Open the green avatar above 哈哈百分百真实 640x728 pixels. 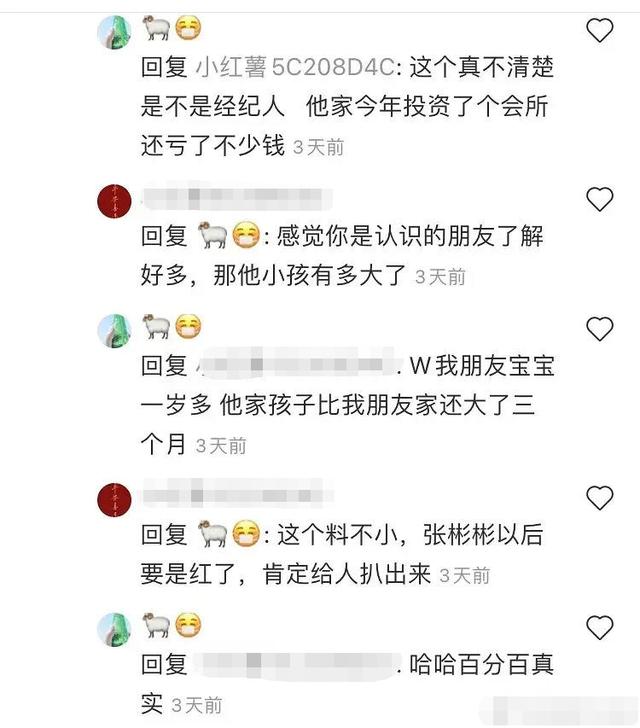click(x=114, y=629)
